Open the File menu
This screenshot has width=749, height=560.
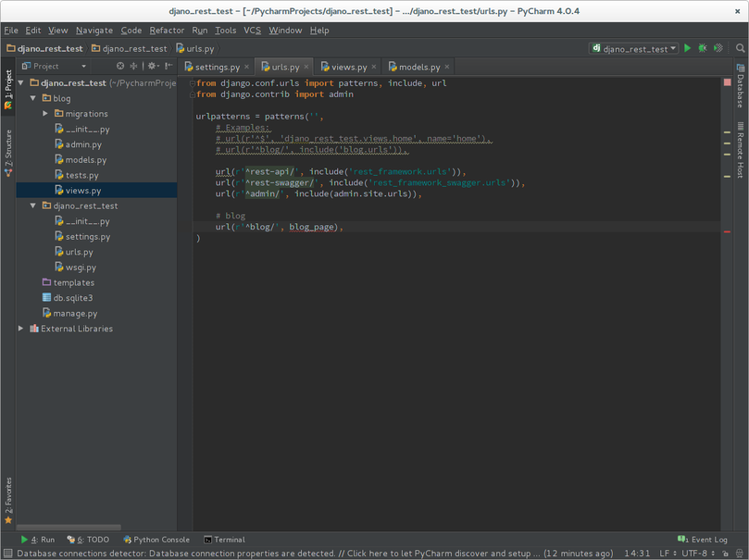click(11, 30)
